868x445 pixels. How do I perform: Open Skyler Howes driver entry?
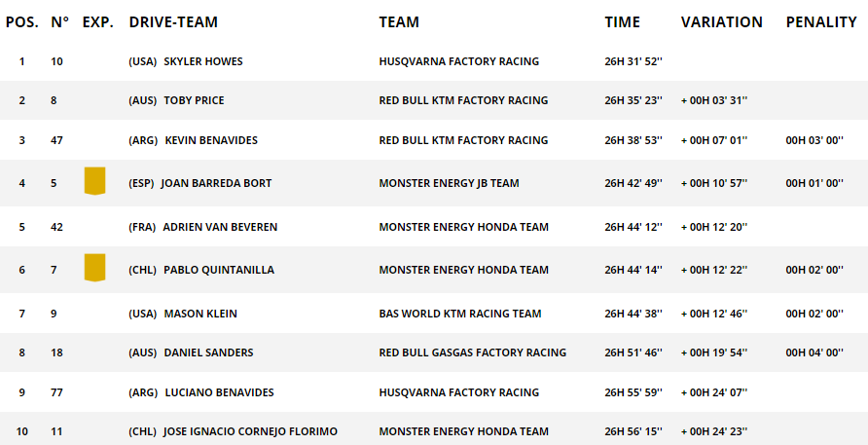pos(203,61)
